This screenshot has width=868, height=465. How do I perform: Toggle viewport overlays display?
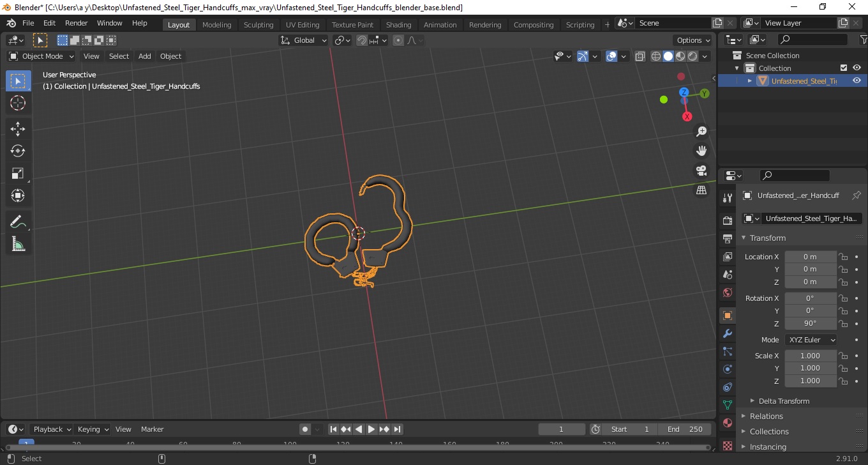[x=611, y=56]
